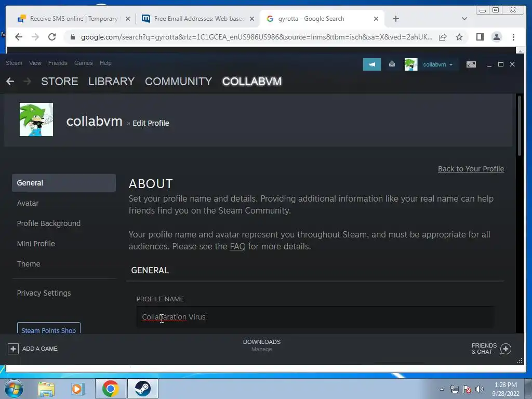Go to the LIBRARY tab
Image resolution: width=532 pixels, height=399 pixels.
(112, 82)
